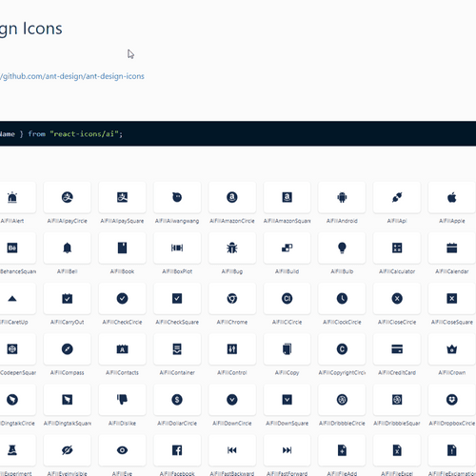
Task: Pick the AiFillEye icon
Action: click(122, 450)
